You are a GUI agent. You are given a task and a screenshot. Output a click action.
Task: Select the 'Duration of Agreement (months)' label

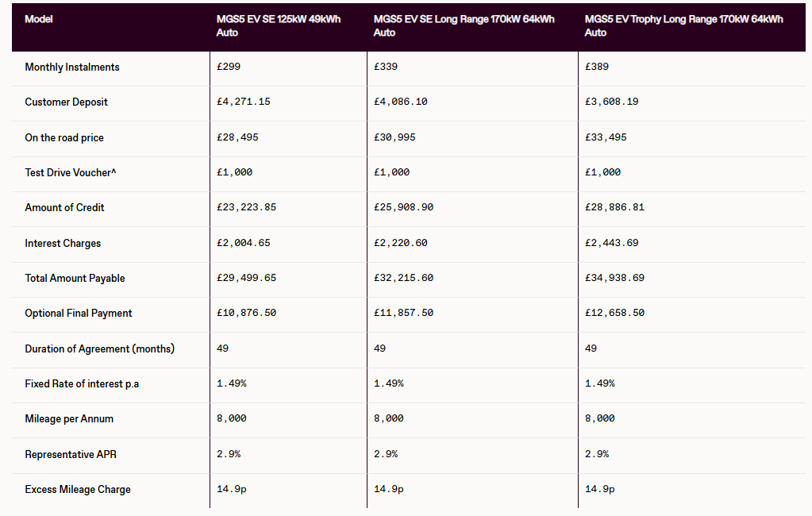99,348
